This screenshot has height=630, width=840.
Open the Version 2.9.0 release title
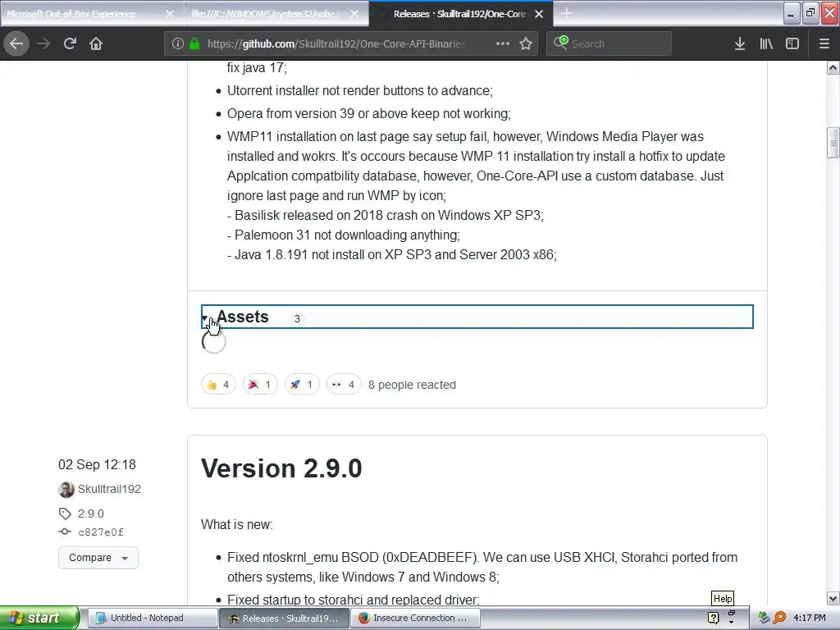[281, 468]
